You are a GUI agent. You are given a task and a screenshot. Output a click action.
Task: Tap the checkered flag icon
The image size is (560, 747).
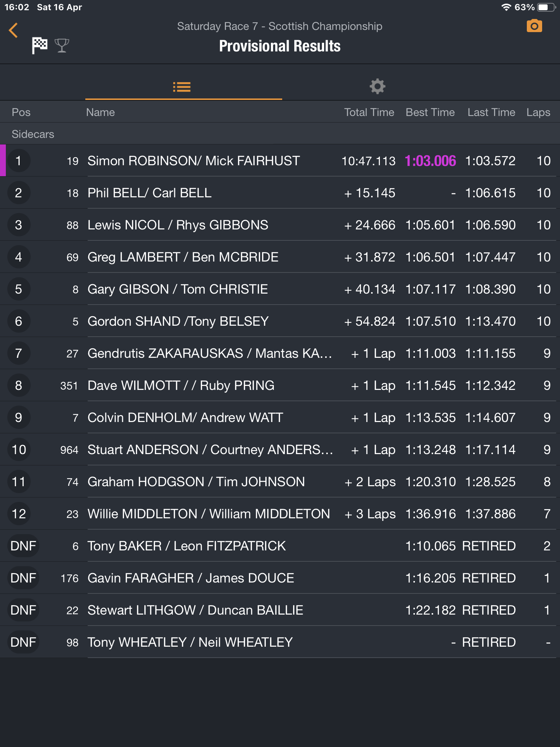[39, 46]
